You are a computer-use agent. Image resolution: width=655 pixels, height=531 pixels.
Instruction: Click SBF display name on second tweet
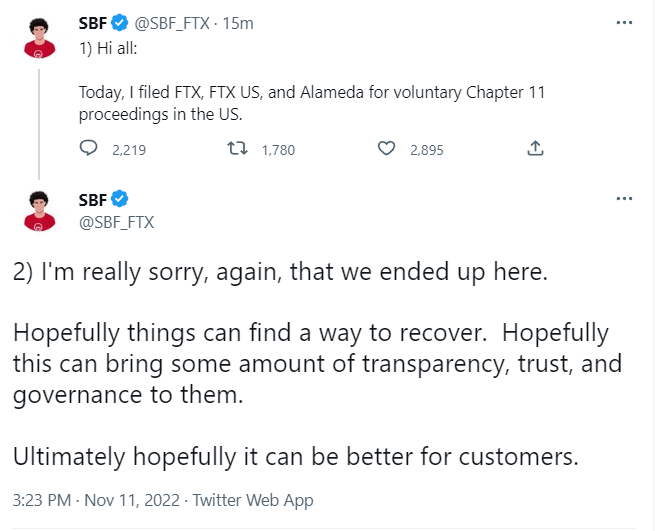coord(93,198)
